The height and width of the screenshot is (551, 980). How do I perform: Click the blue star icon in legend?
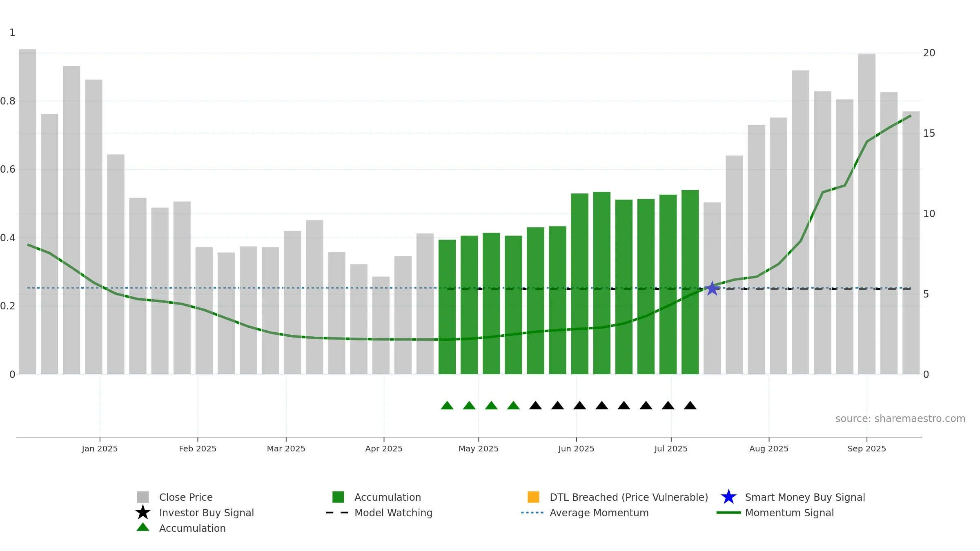pos(728,497)
